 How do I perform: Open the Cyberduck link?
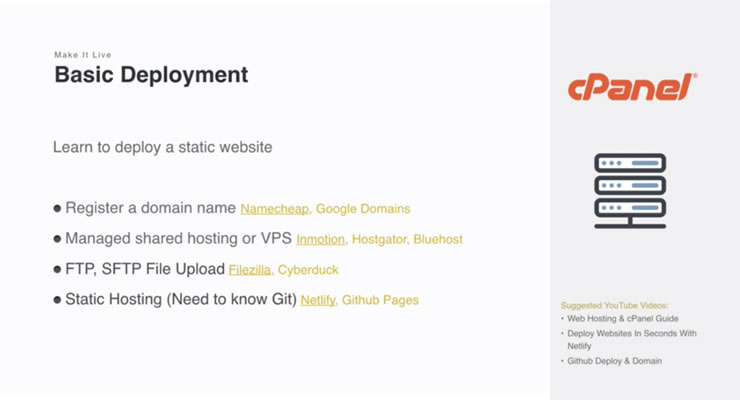[309, 270]
